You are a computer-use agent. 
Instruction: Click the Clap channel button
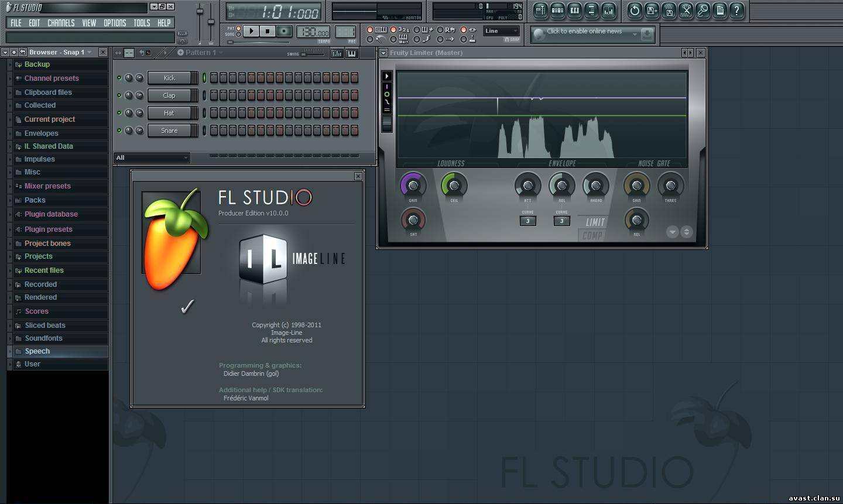170,95
